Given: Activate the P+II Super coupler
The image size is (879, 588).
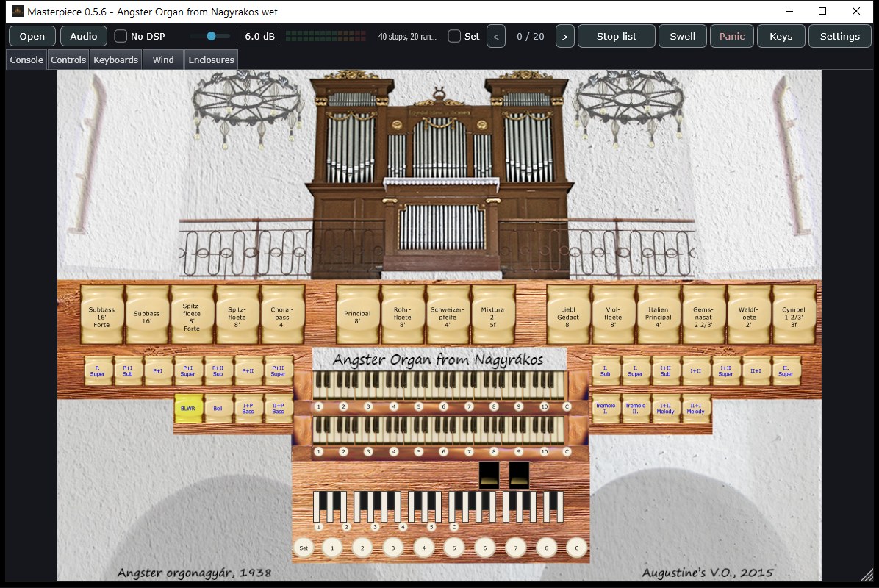Looking at the screenshot, I should click(x=278, y=371).
